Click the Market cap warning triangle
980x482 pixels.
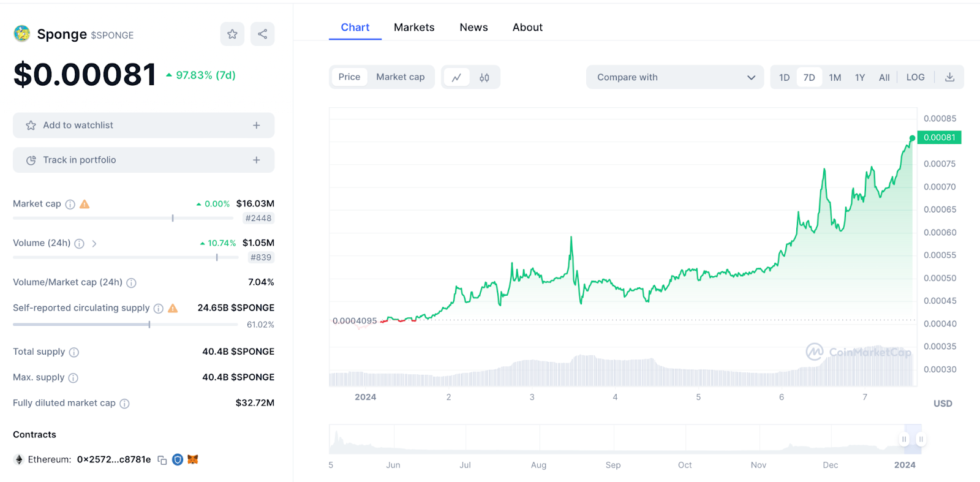pos(85,204)
